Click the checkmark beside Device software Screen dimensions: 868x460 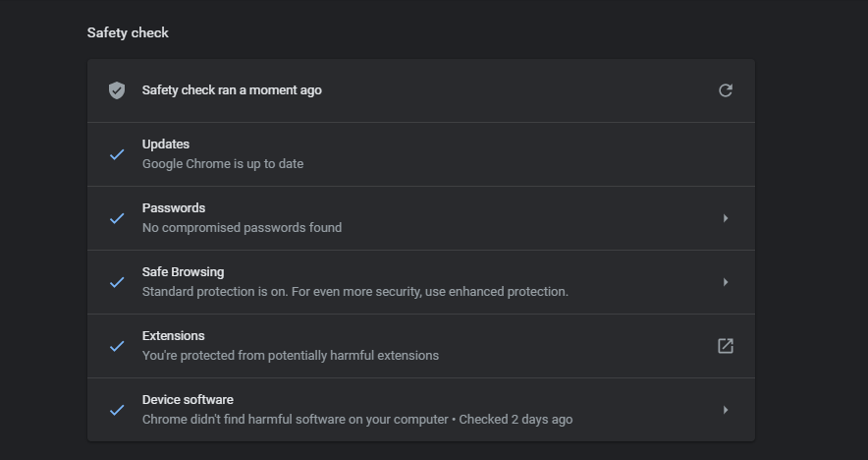pos(117,410)
